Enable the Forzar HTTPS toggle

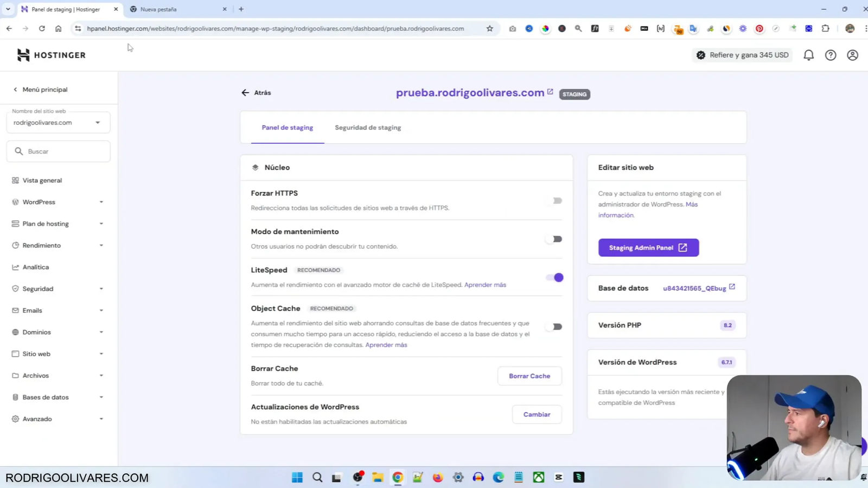(x=554, y=201)
